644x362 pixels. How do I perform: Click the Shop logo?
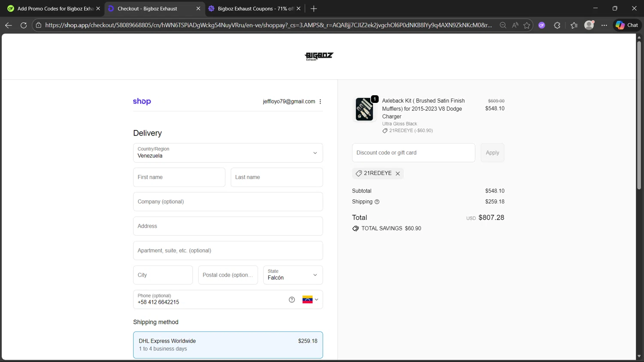click(x=142, y=102)
